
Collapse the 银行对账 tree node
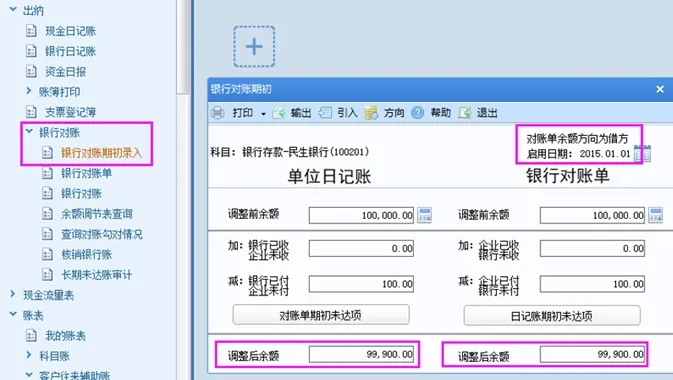pos(29,131)
